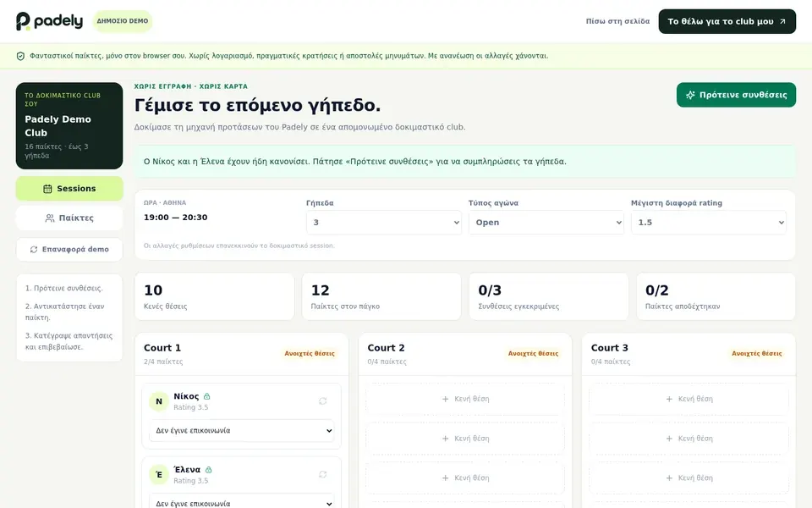
Task: Click Court 1 Ανοιχτές θέσεις badge
Action: coord(310,354)
